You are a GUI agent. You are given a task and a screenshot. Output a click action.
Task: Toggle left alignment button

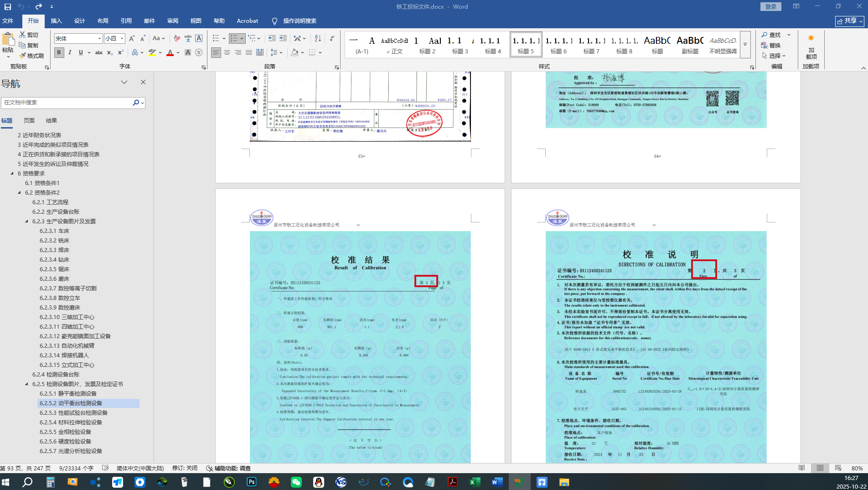(216, 52)
